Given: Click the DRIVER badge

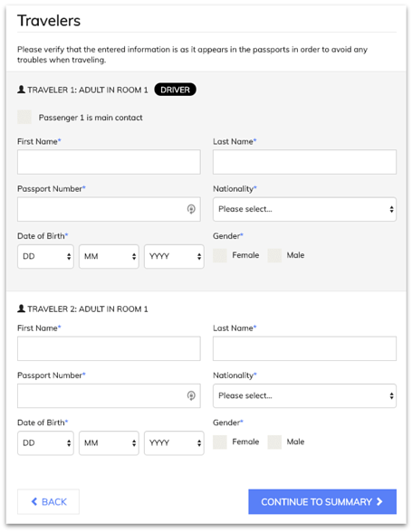Looking at the screenshot, I should (x=176, y=90).
